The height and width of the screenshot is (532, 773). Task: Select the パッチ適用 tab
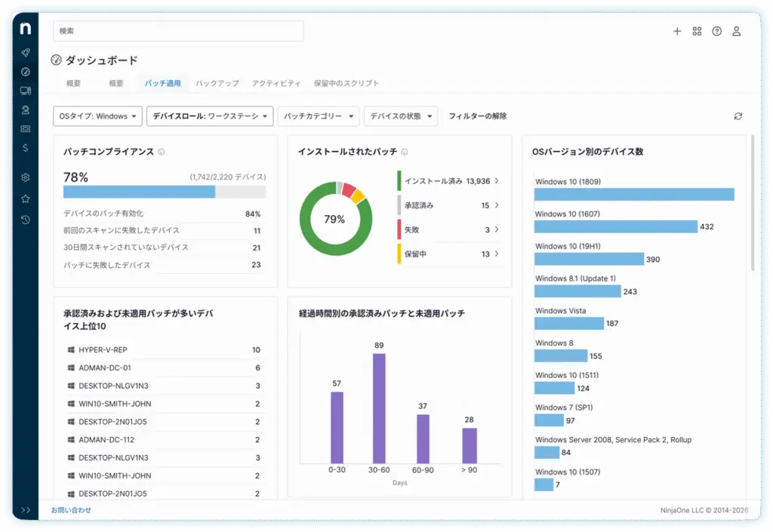coord(163,83)
